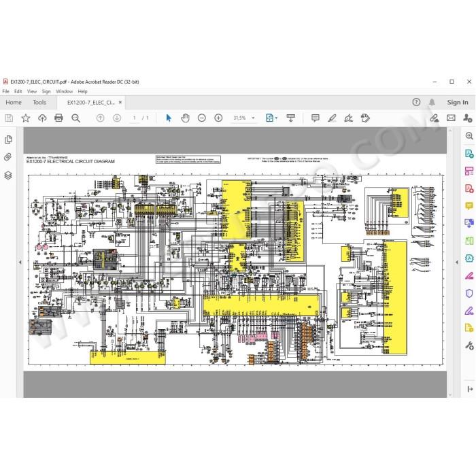Open More Tools wrench icon in right pane
This screenshot has height=476, width=476.
(x=469, y=345)
